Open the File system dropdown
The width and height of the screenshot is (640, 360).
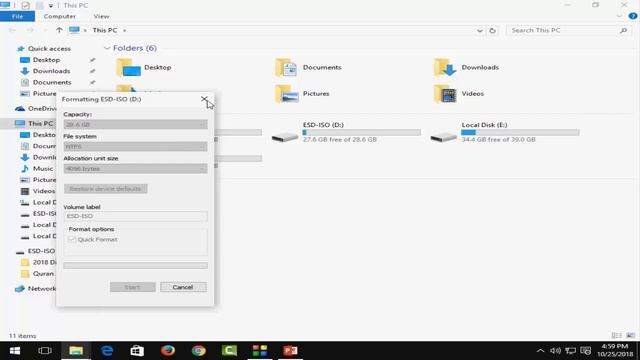[x=136, y=147]
